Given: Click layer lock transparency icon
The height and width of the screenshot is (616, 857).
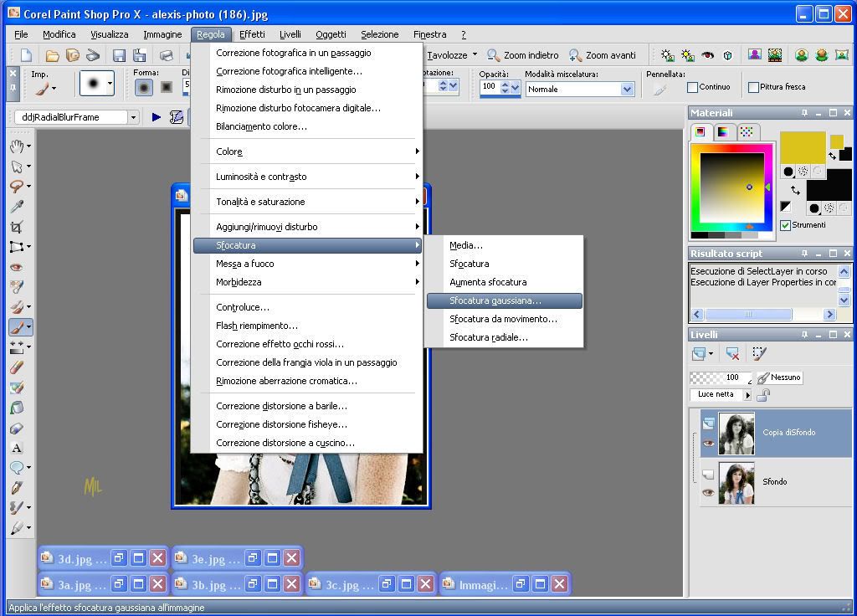Looking at the screenshot, I should pyautogui.click(x=763, y=395).
